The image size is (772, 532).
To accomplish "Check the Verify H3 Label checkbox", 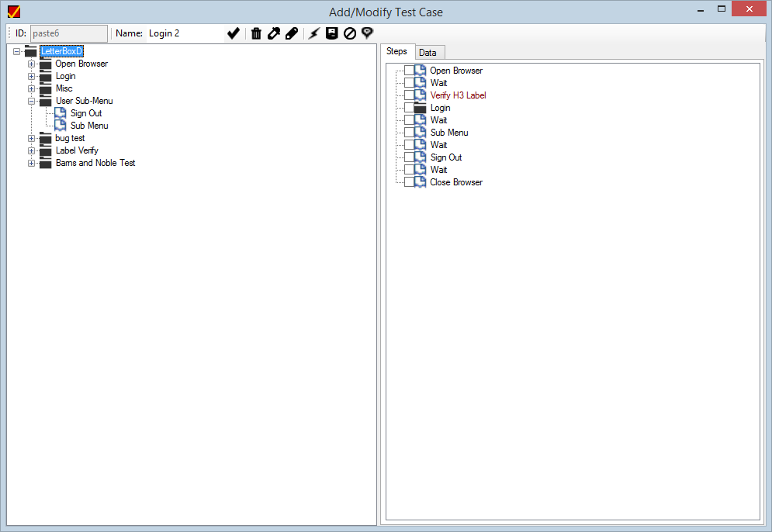I will [x=409, y=95].
